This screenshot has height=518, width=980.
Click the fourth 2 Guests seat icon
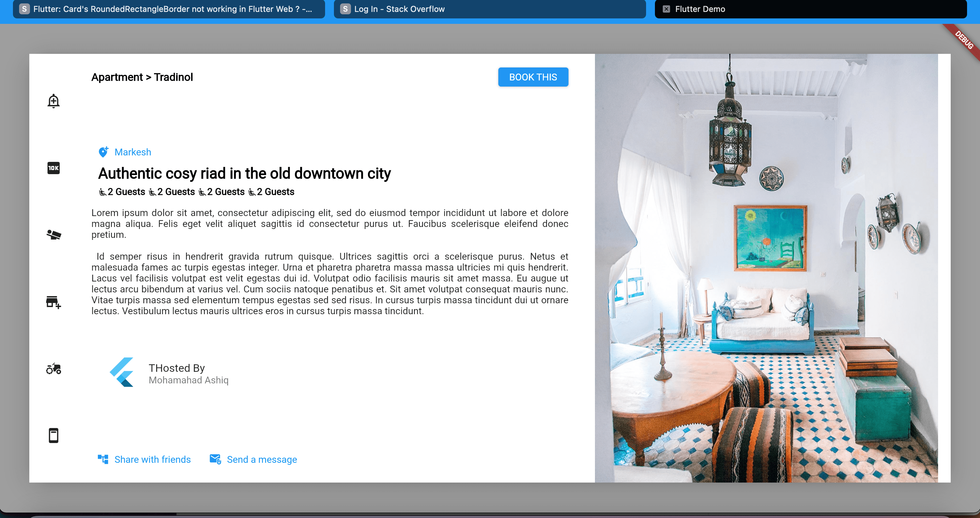pyautogui.click(x=252, y=192)
